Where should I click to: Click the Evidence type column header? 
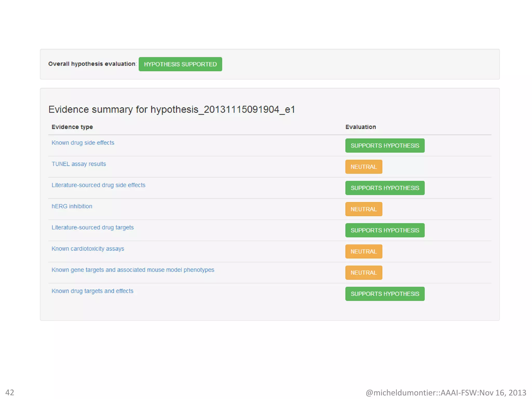pos(72,127)
